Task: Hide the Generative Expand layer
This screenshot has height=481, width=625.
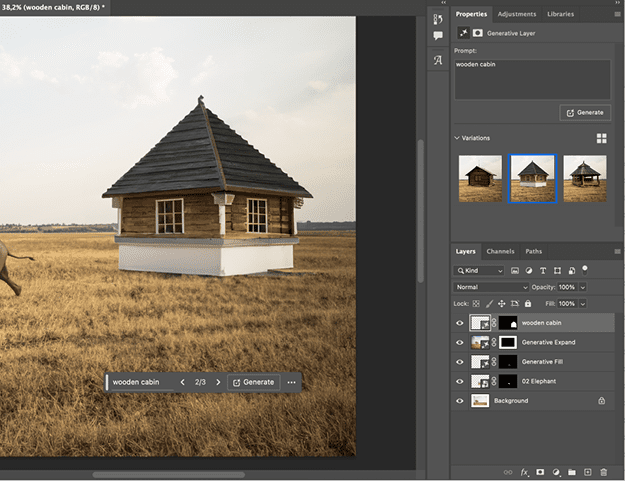Action: (x=460, y=342)
